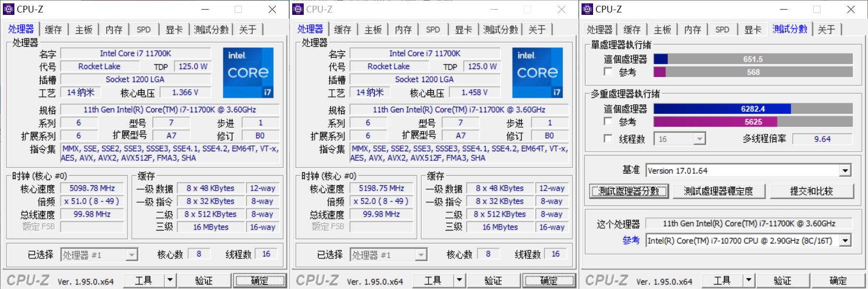Open 内存 tab in left window
Image resolution: width=868 pixels, height=289 pixels.
coord(114,30)
